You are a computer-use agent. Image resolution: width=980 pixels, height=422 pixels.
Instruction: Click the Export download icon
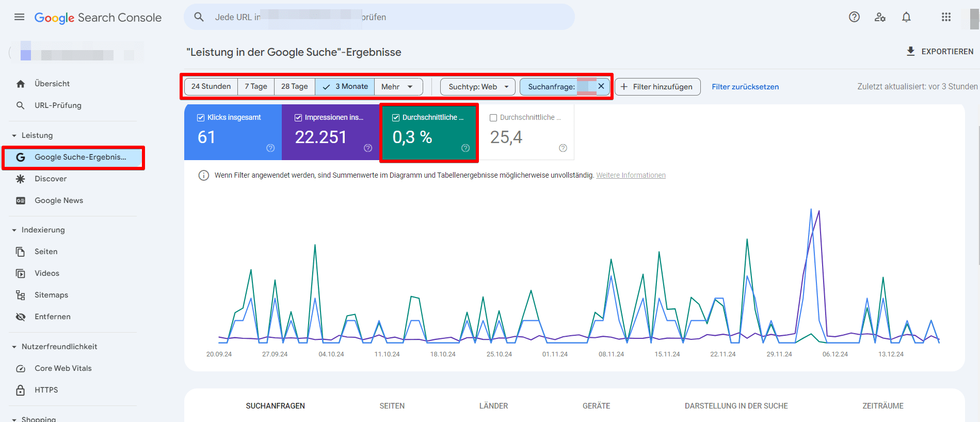pyautogui.click(x=911, y=51)
